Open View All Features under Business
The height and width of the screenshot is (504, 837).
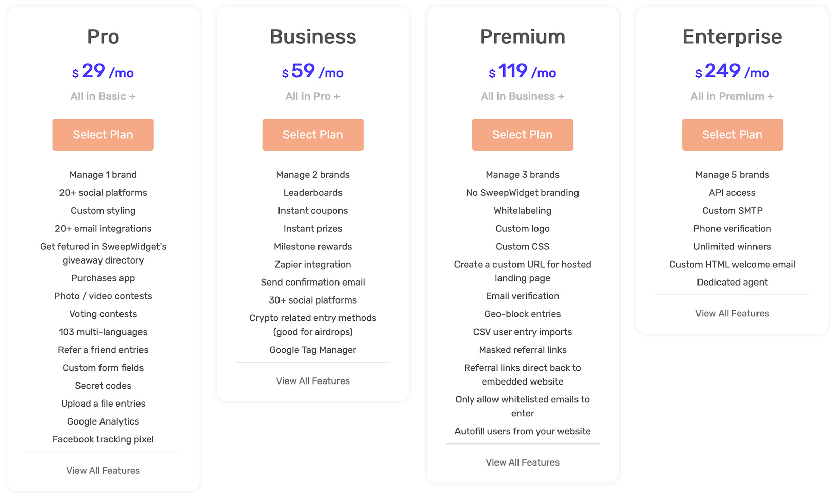(x=313, y=381)
